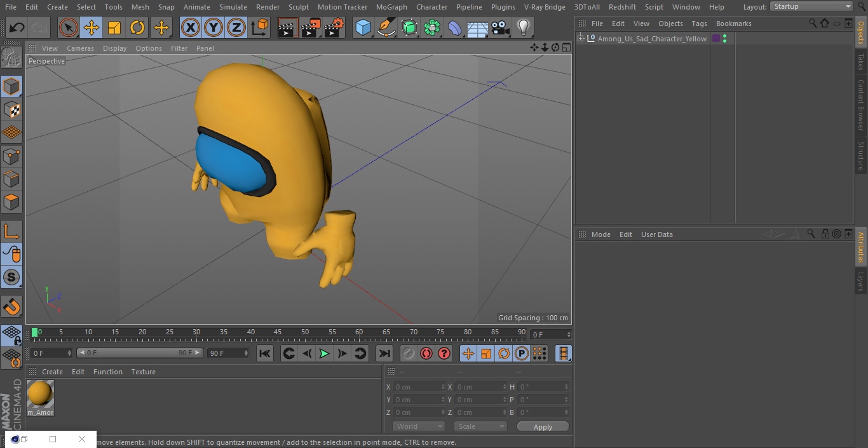The height and width of the screenshot is (448, 868).
Task: Open the Array modeling objects icon
Action: click(x=432, y=27)
